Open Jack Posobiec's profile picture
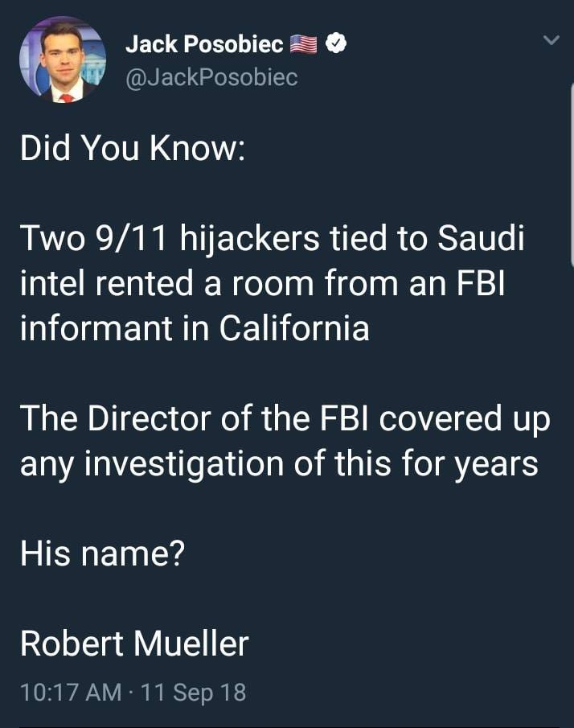This screenshot has width=574, height=728. tap(63, 60)
